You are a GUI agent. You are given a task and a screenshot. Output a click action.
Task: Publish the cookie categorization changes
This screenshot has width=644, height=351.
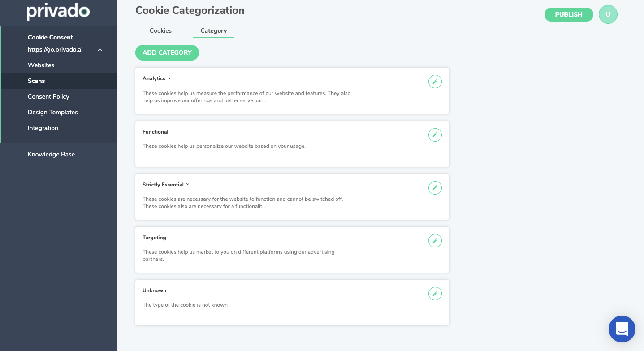[568, 14]
